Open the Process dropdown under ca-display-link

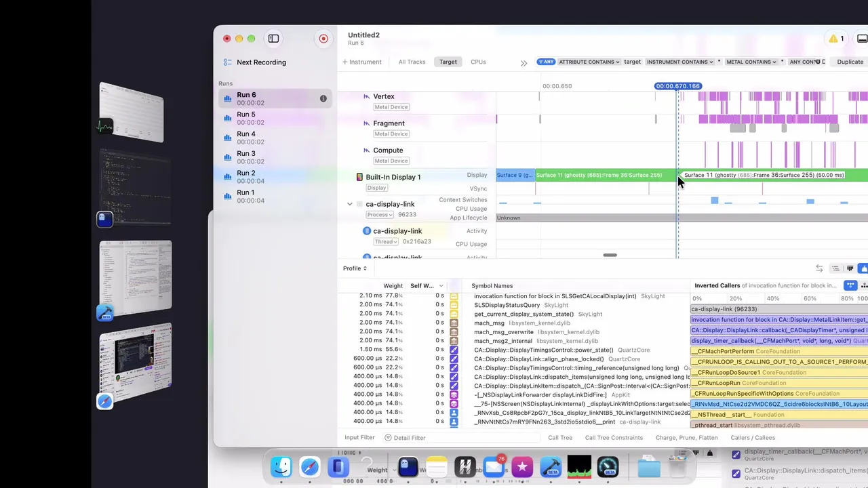[380, 215]
